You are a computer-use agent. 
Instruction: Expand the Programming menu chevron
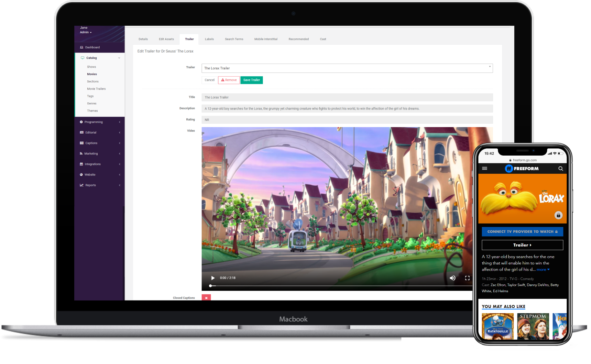point(120,122)
